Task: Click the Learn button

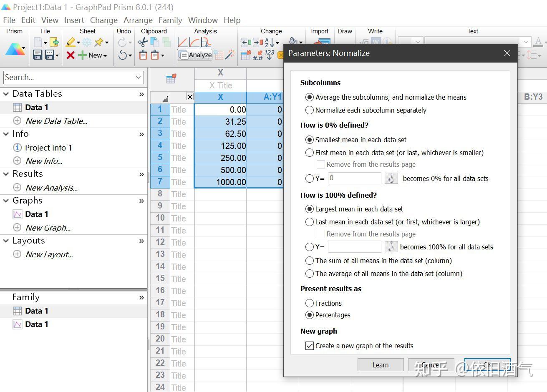Action: click(381, 365)
